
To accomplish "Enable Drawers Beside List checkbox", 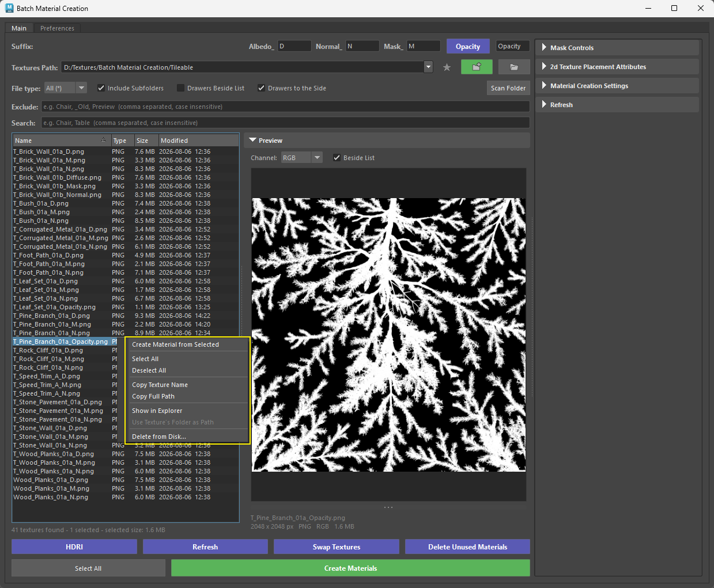I will (180, 88).
